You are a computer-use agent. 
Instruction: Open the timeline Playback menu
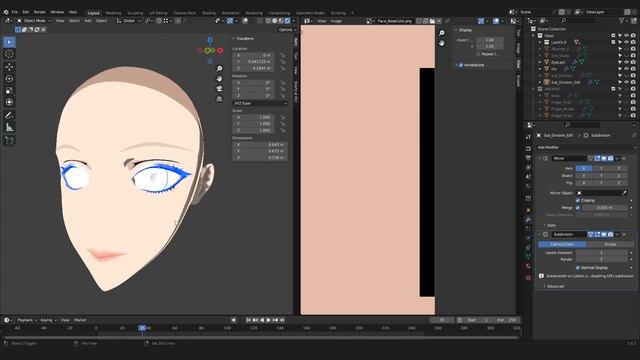(27, 320)
